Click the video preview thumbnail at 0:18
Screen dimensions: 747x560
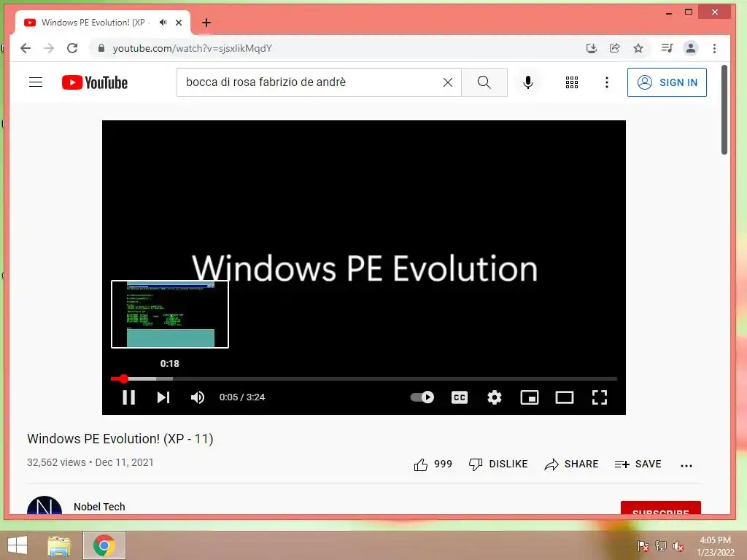pos(169,314)
